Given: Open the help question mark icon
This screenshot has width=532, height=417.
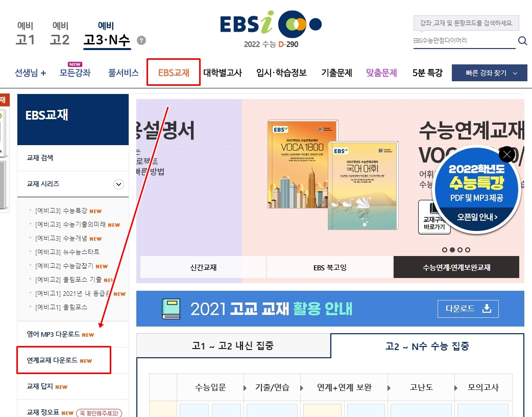Looking at the screenshot, I should pyautogui.click(x=141, y=40).
